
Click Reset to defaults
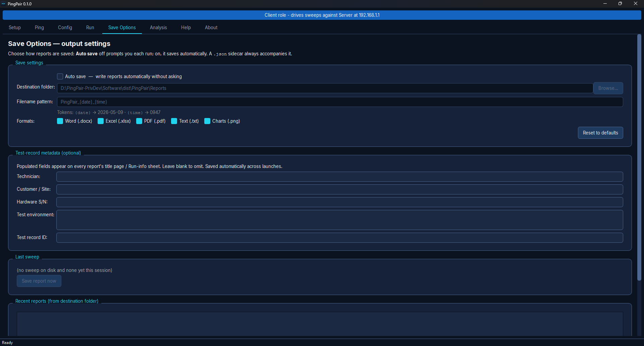pyautogui.click(x=600, y=133)
